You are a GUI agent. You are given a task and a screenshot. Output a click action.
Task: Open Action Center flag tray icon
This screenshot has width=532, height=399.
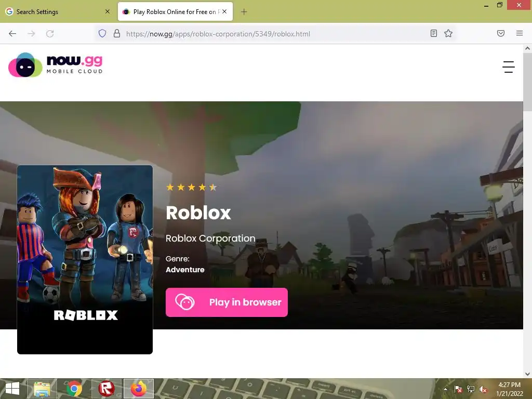(458, 389)
